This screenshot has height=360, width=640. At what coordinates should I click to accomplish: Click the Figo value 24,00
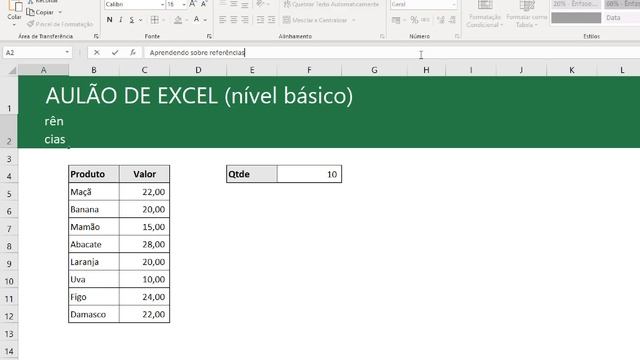pyautogui.click(x=144, y=297)
